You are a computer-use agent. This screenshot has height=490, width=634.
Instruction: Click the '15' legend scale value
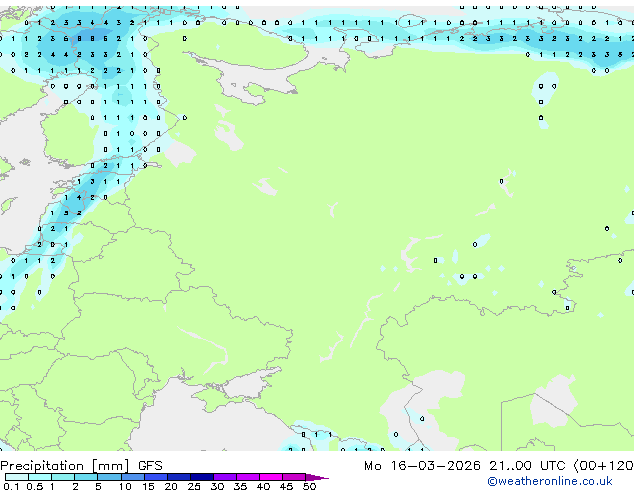[148, 486]
